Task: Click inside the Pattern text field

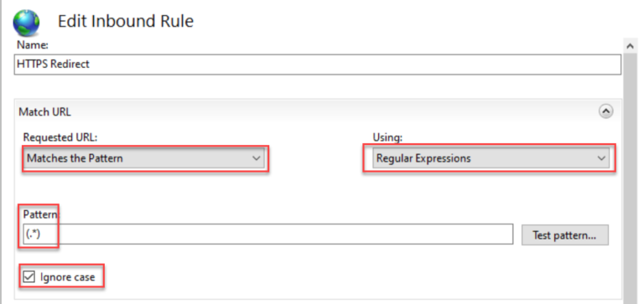Action: click(x=267, y=234)
